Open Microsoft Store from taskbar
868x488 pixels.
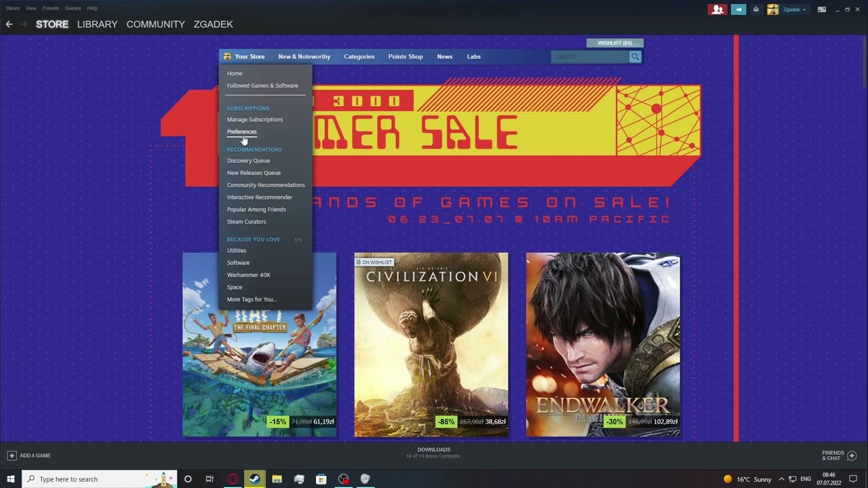pyautogui.click(x=321, y=479)
